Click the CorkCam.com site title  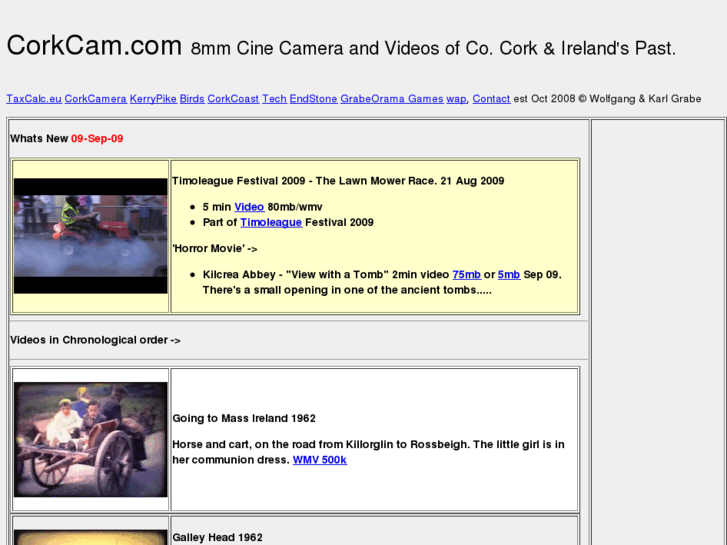point(94,45)
